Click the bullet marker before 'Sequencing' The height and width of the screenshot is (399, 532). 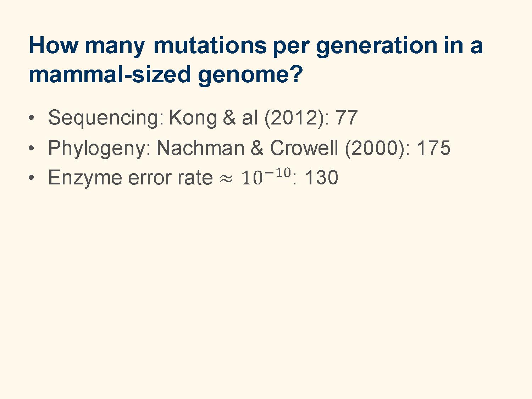(x=32, y=117)
